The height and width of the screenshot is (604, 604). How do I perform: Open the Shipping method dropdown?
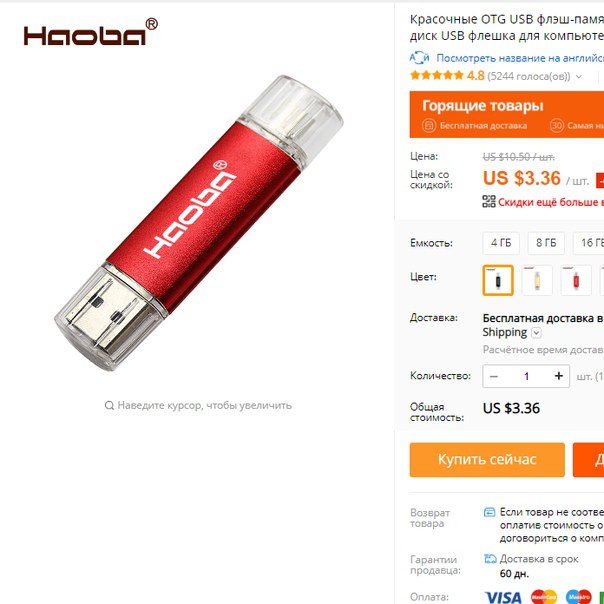pos(536,333)
